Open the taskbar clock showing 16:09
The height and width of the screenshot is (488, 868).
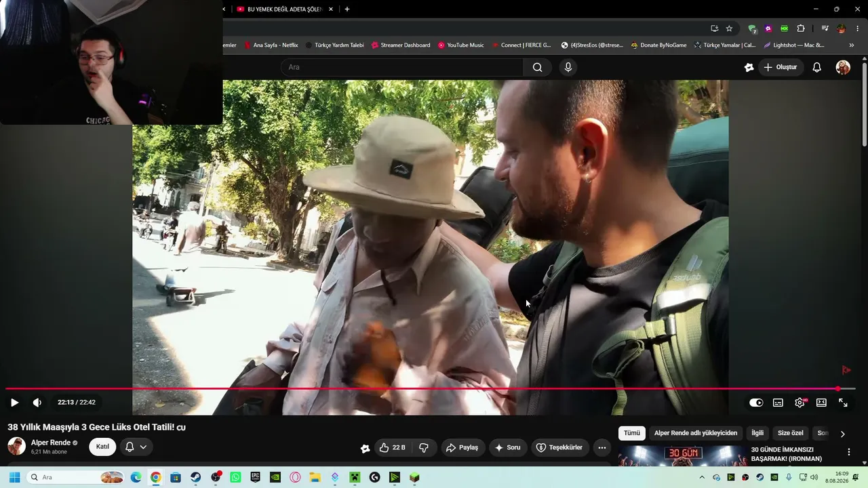click(837, 477)
